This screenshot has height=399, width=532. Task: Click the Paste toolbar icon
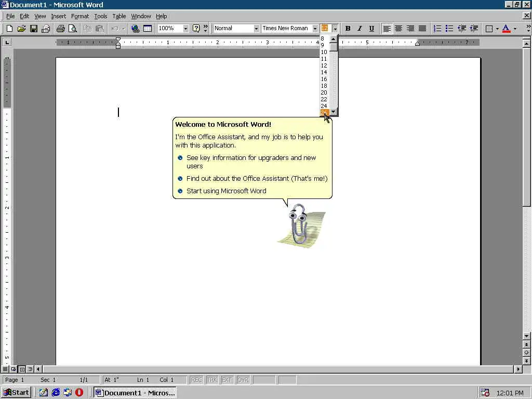pos(99,29)
